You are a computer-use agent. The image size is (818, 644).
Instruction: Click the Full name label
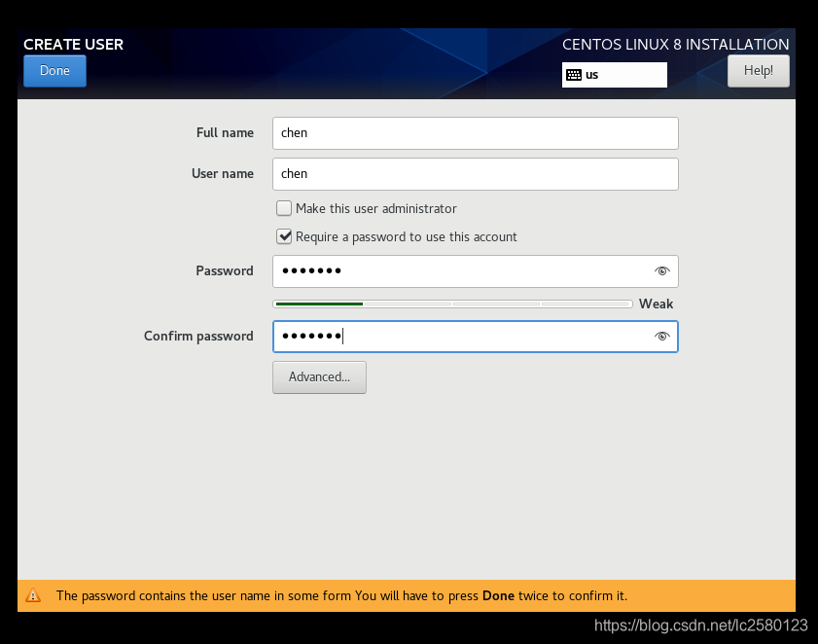225,133
